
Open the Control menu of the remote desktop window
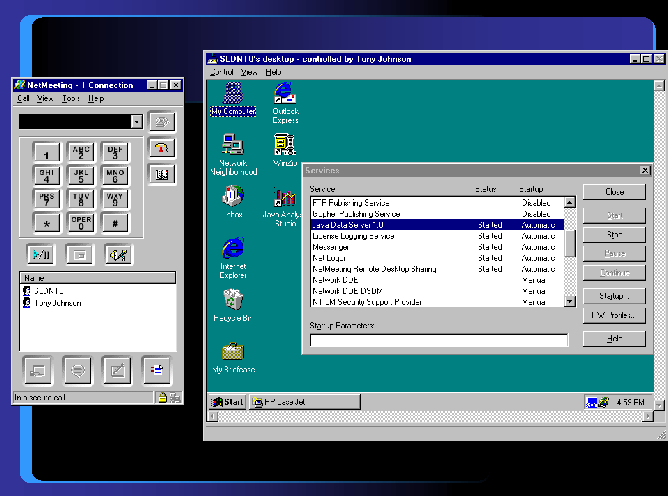(221, 73)
